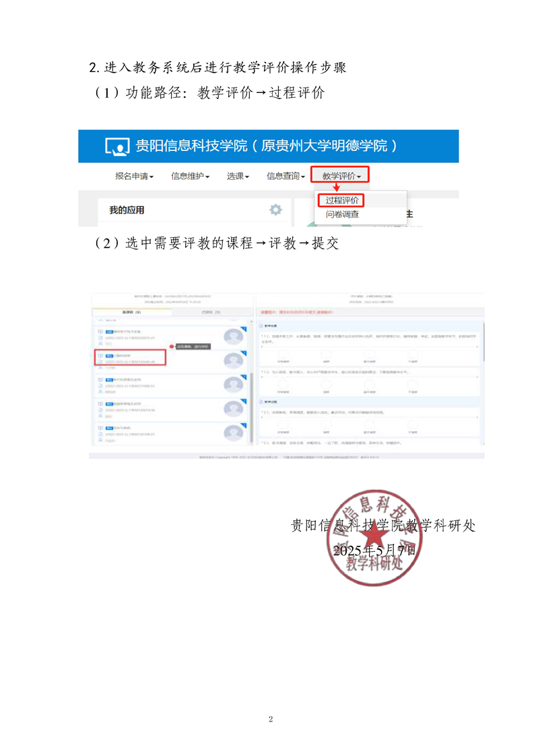The height and width of the screenshot is (756, 534).
Task: Click the lower section header icon in the evaluation form
Action: click(261, 402)
